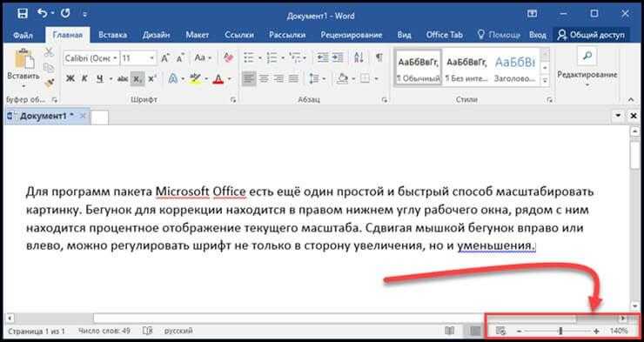Click the 140% zoom level value
Screen dimensions: 644x342
click(619, 331)
